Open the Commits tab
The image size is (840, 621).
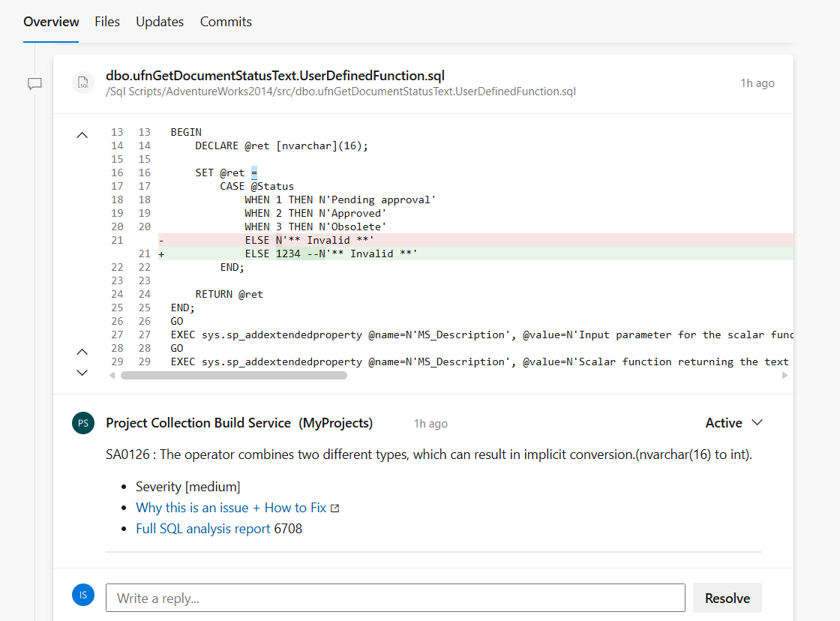coord(226,22)
